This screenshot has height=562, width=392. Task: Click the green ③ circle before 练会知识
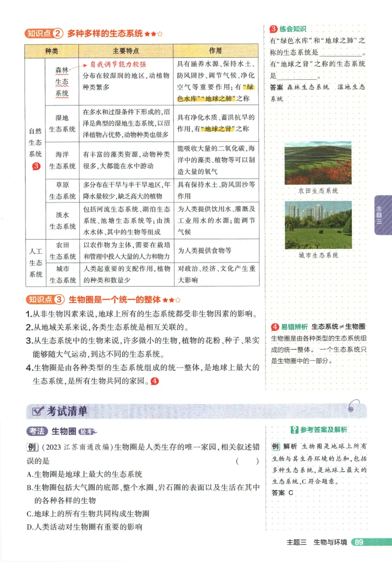[x=272, y=28]
